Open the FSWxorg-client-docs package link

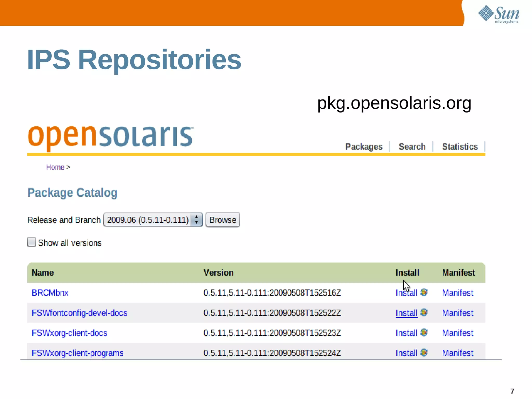69,333
